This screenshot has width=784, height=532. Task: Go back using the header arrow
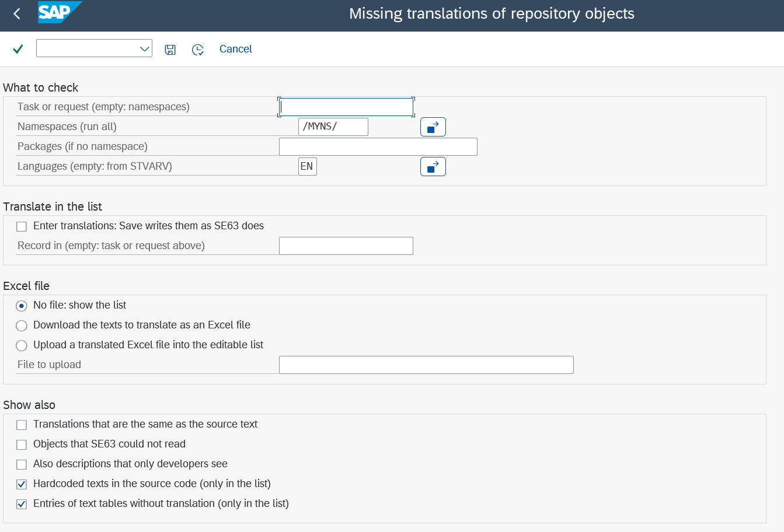17,14
